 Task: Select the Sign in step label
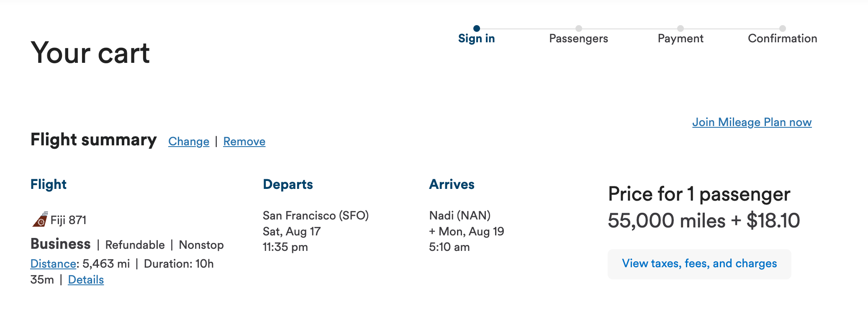point(477,38)
